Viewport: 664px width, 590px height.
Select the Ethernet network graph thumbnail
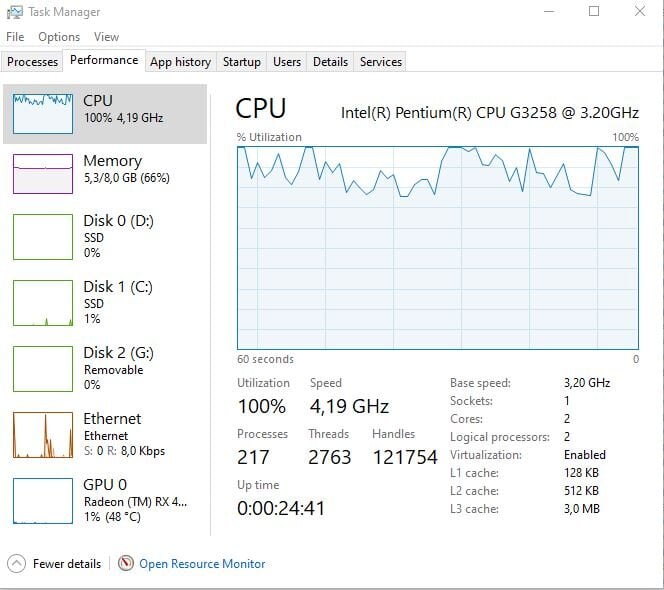pyautogui.click(x=42, y=435)
